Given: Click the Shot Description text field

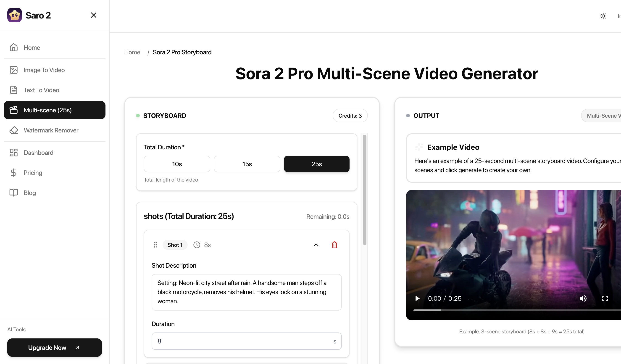Looking at the screenshot, I should (x=246, y=292).
